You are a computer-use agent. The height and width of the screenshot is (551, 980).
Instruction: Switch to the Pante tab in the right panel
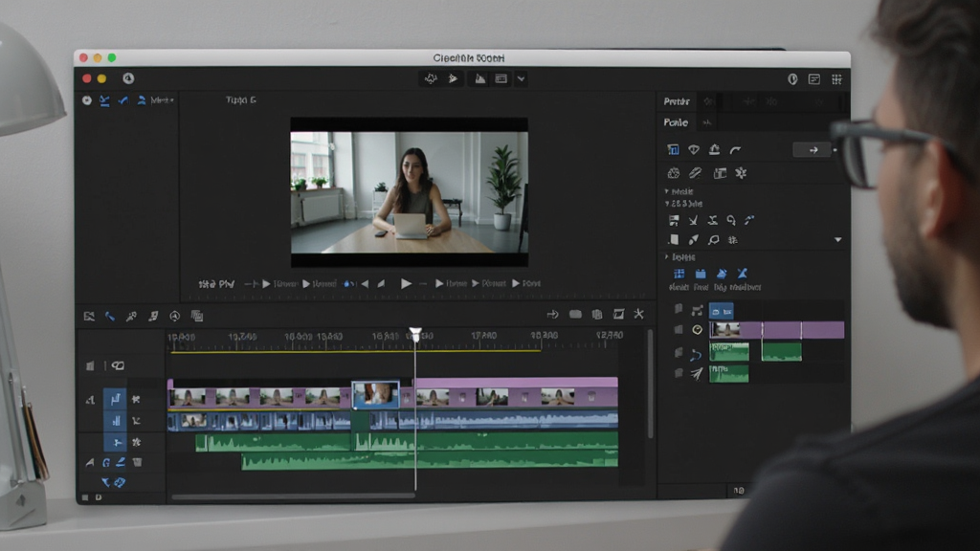tap(676, 122)
